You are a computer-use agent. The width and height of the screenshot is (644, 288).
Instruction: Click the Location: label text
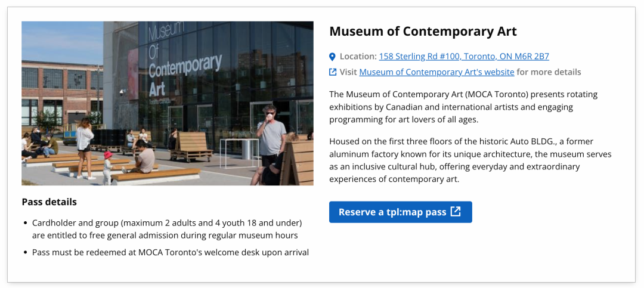coord(358,57)
